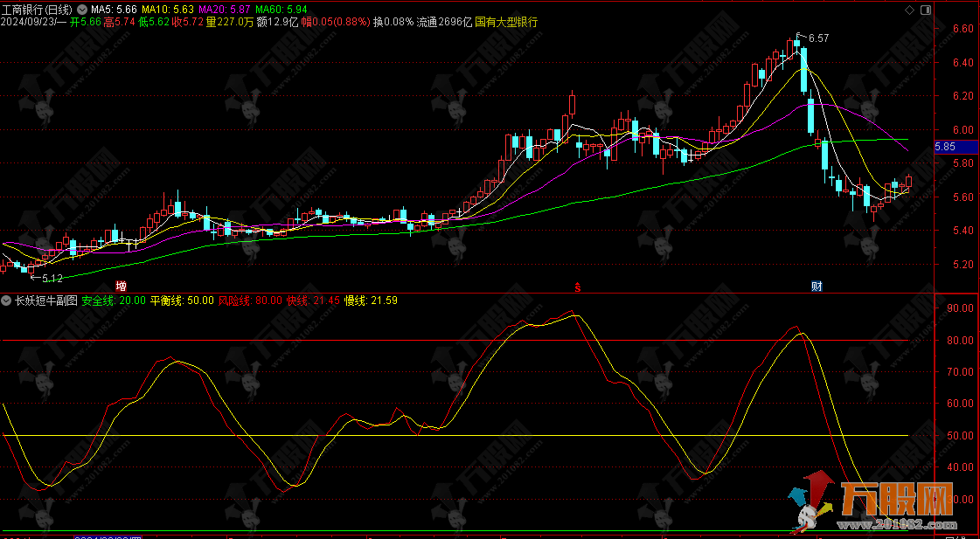
Task: Click the 增 event marker
Action: tap(122, 286)
